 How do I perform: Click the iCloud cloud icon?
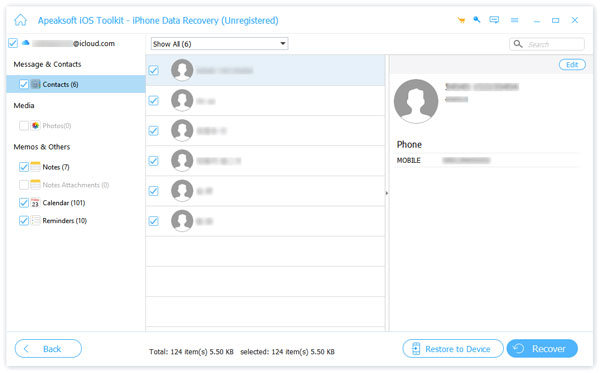[x=26, y=43]
